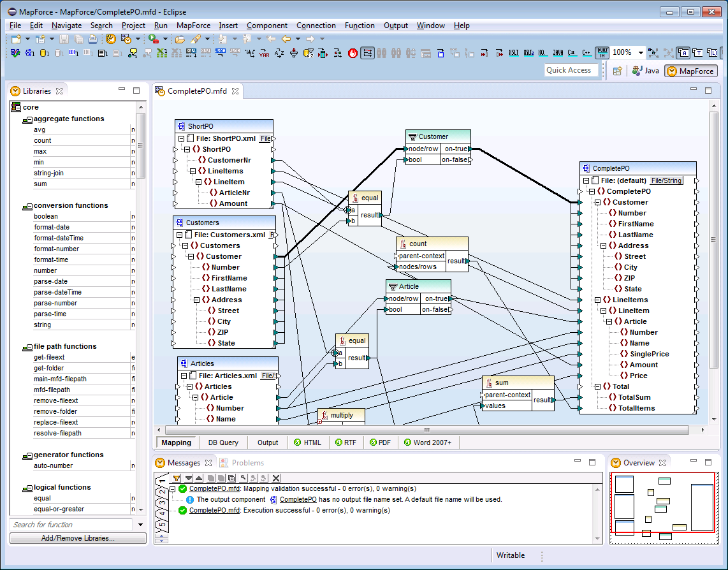The image size is (728, 570).
Task: Collapse the Address node in Customers component
Action: (x=197, y=300)
